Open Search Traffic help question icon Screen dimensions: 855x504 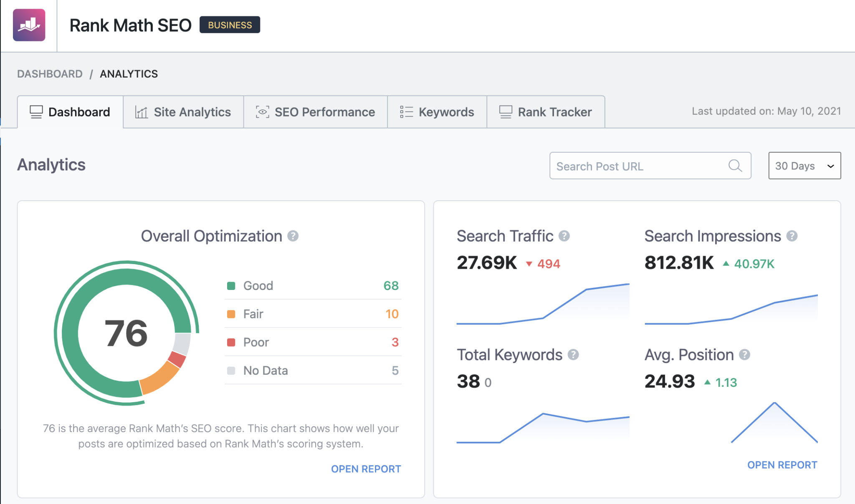point(564,236)
